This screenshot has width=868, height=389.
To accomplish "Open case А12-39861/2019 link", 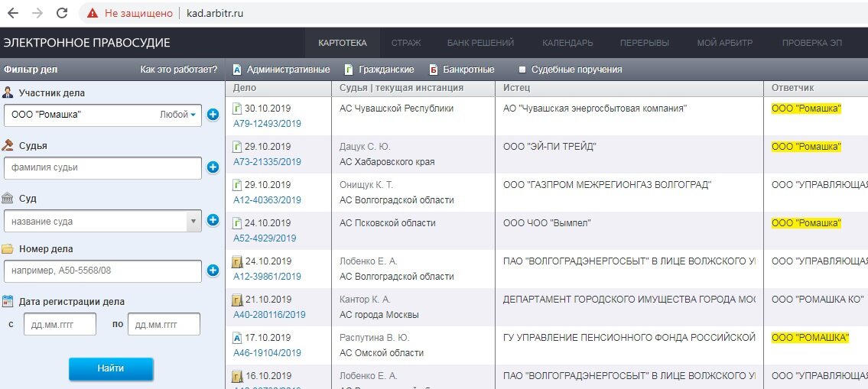I will [267, 276].
